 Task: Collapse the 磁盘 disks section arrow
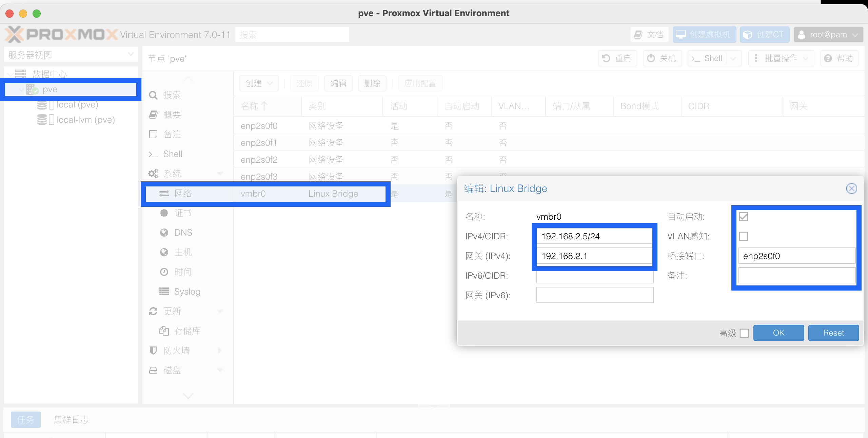[x=220, y=370]
